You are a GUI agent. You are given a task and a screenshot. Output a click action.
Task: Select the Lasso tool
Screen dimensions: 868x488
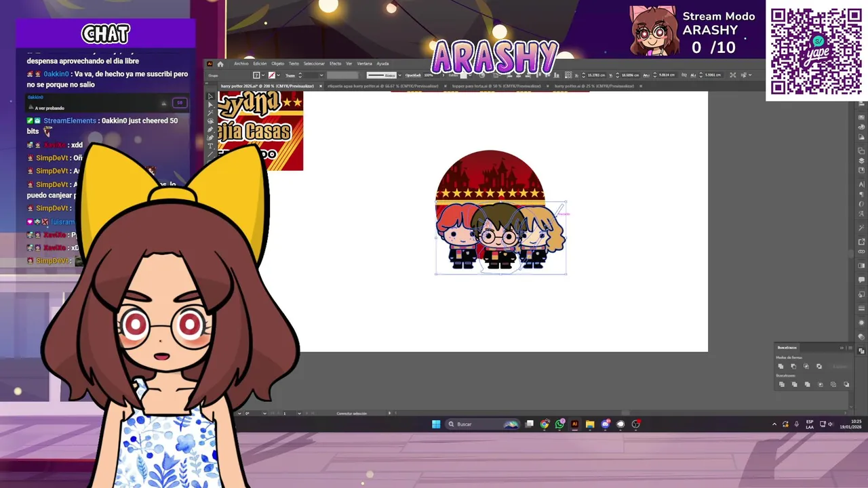(211, 121)
